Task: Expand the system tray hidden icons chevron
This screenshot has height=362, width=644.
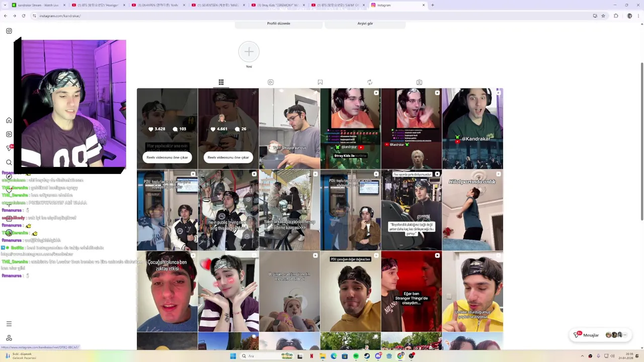Action: pos(582,356)
